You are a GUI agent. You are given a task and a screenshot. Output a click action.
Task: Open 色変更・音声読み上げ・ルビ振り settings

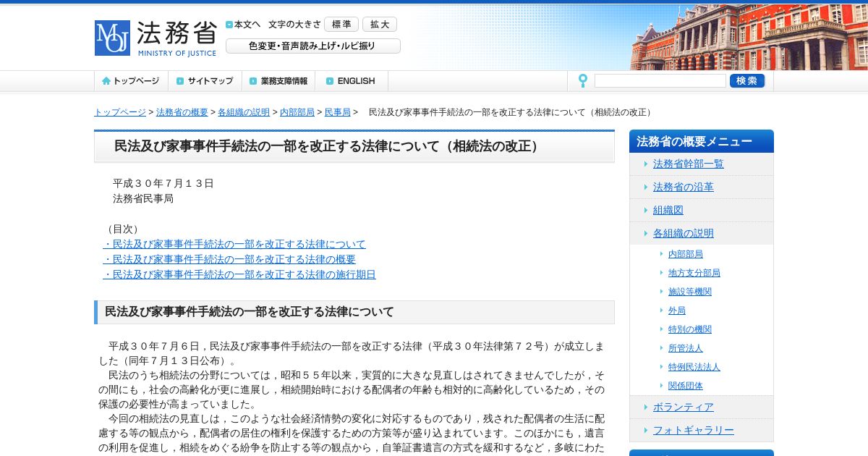click(313, 46)
